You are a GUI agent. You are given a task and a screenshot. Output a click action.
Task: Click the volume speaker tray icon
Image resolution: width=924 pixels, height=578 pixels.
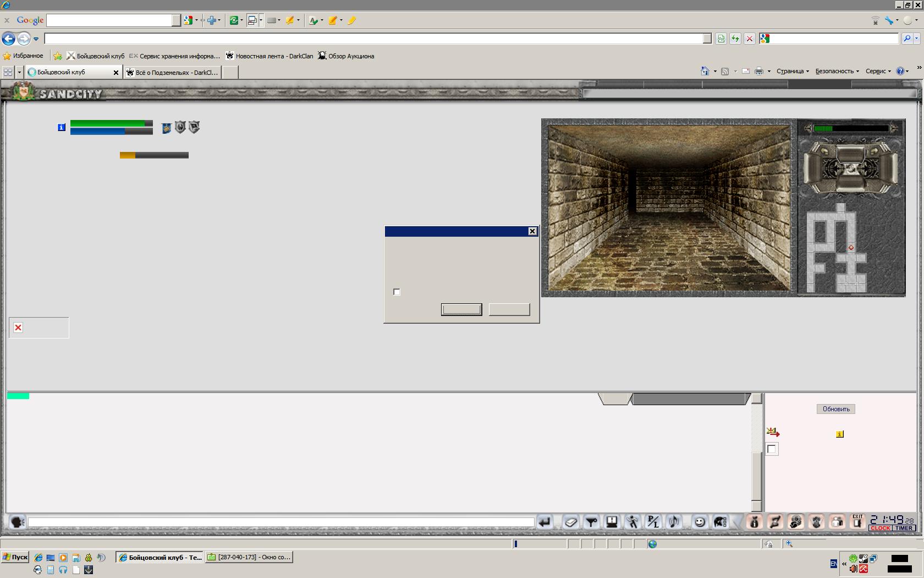[854, 569]
